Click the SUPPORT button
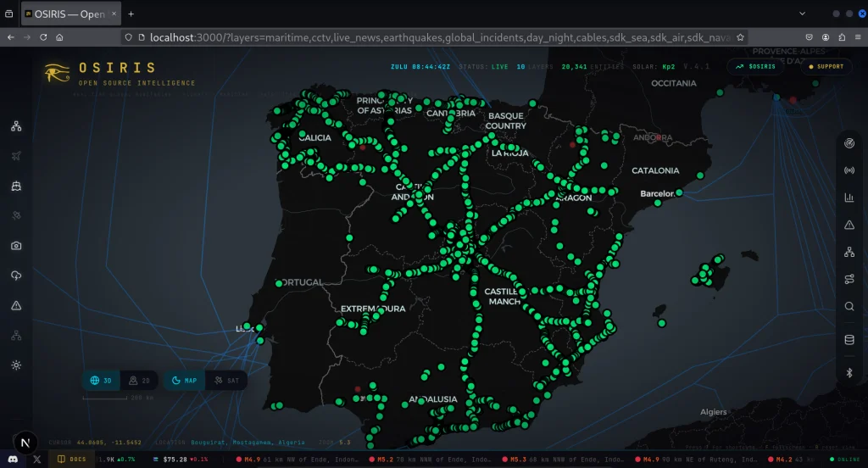Image resolution: width=868 pixels, height=468 pixels. pos(826,66)
